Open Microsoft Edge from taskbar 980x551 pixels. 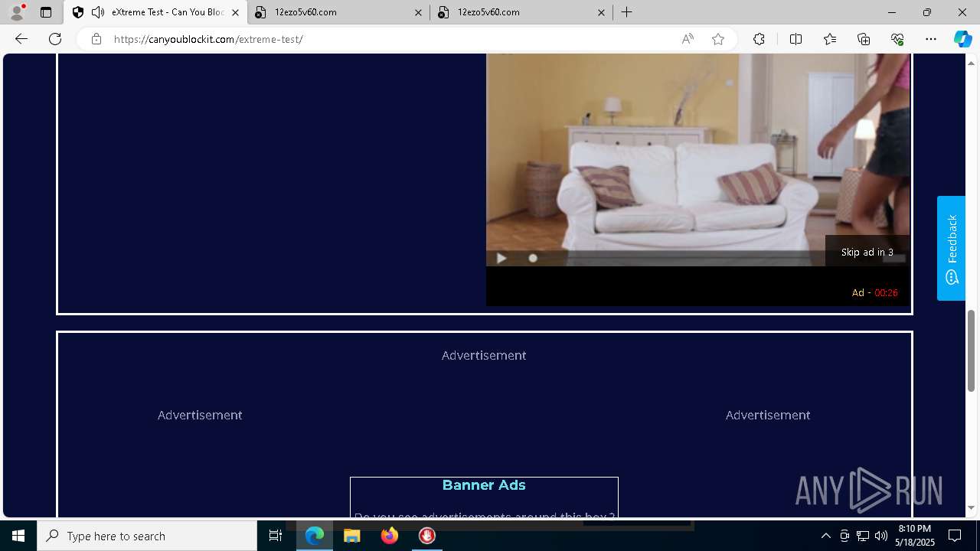click(315, 536)
